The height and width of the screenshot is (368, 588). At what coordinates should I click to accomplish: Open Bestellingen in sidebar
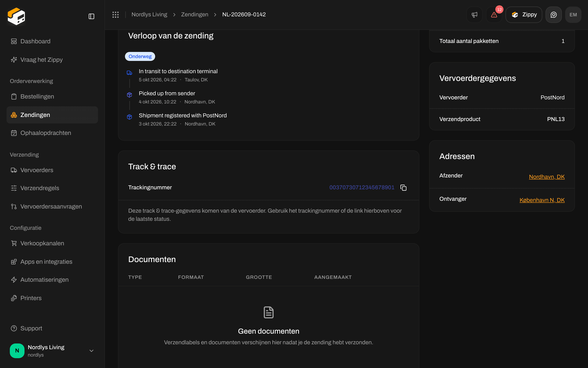pyautogui.click(x=52, y=96)
